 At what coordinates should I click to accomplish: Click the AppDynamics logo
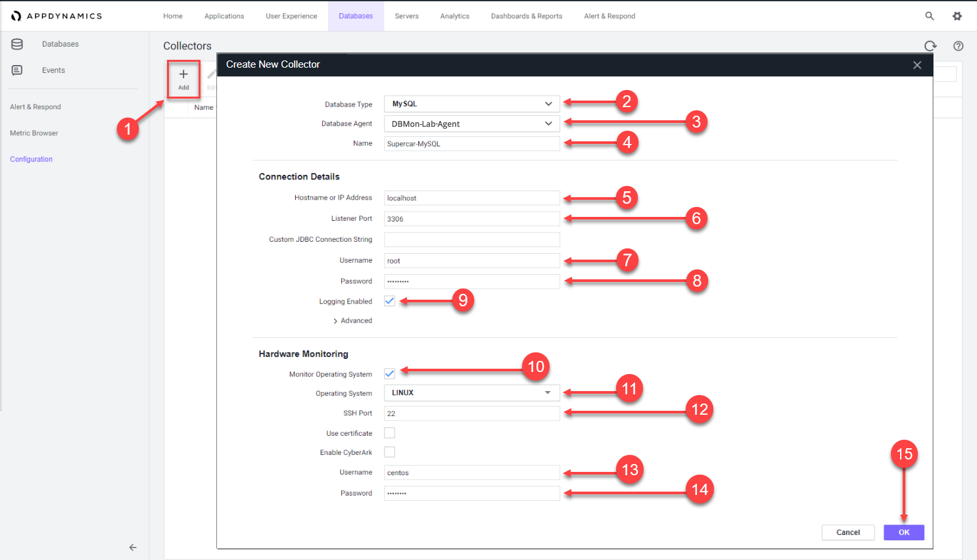pos(57,16)
